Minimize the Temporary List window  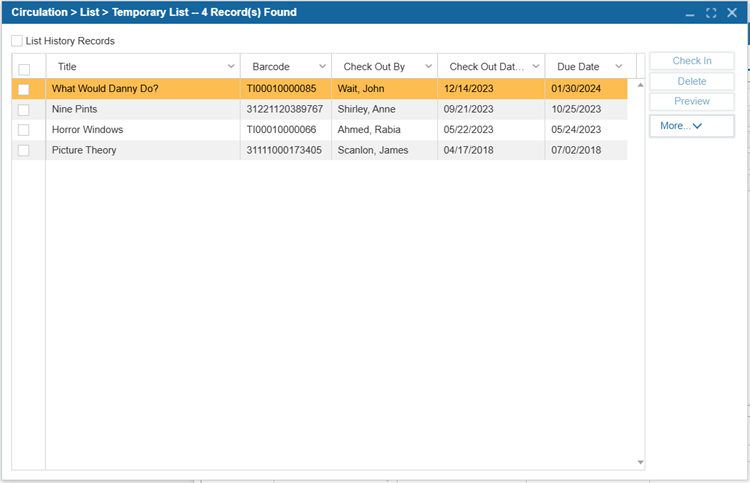pos(690,13)
